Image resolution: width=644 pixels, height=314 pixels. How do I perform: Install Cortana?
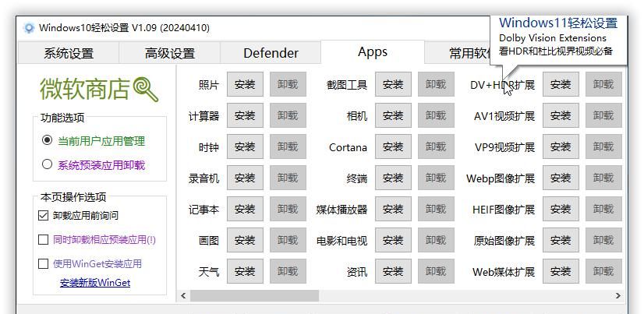[393, 147]
